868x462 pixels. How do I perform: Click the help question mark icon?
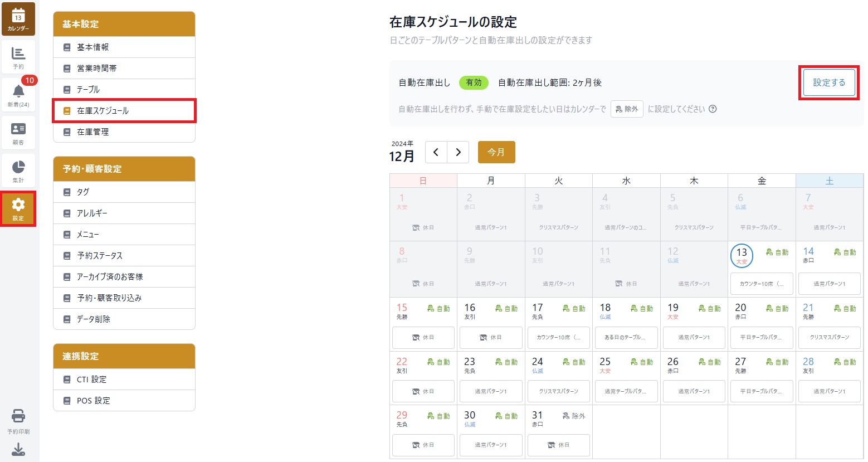point(713,109)
